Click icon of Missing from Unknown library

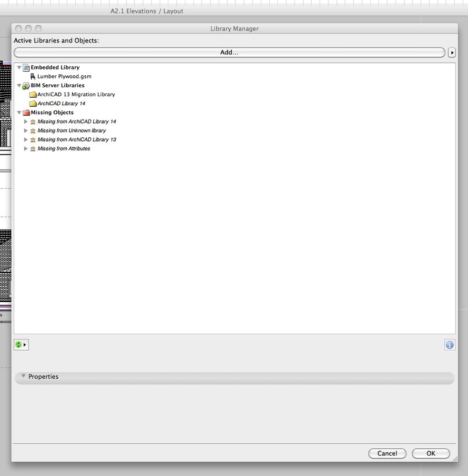click(x=33, y=131)
